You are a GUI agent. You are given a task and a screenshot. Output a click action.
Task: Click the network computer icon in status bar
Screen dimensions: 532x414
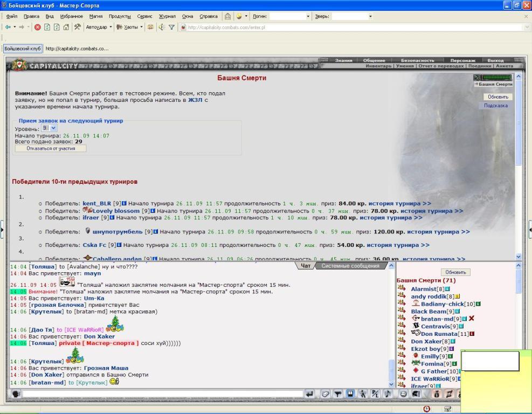(x=447, y=409)
